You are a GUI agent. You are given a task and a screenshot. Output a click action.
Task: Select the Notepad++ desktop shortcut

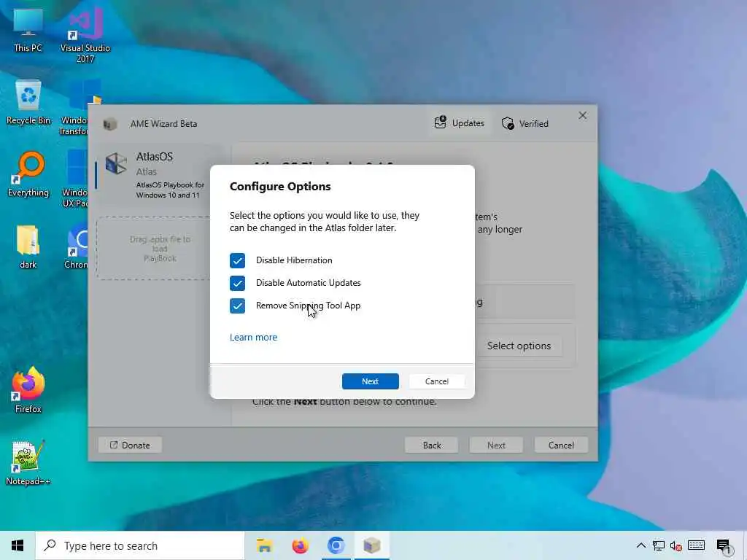(x=28, y=462)
